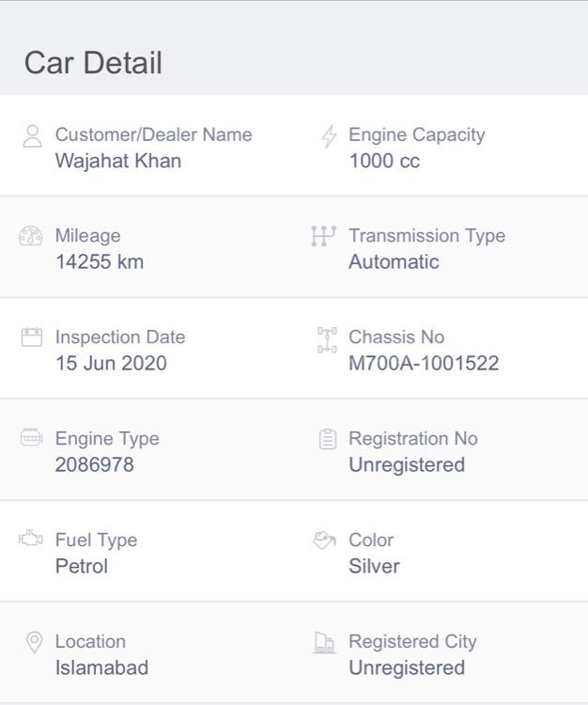The width and height of the screenshot is (588, 705).
Task: Click the map pin Location icon
Action: click(34, 642)
